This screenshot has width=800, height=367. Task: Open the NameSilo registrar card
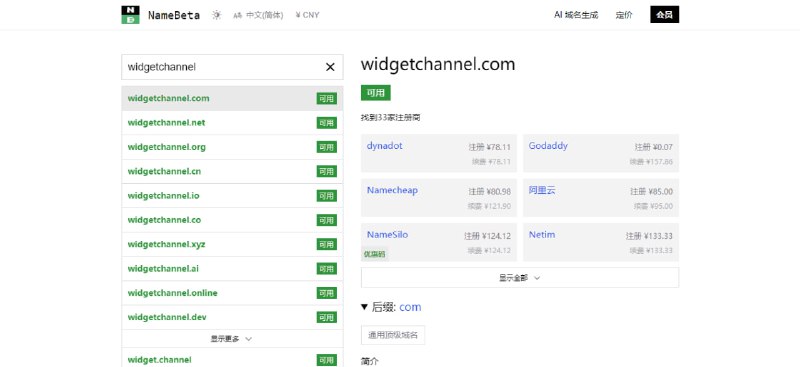(x=439, y=242)
